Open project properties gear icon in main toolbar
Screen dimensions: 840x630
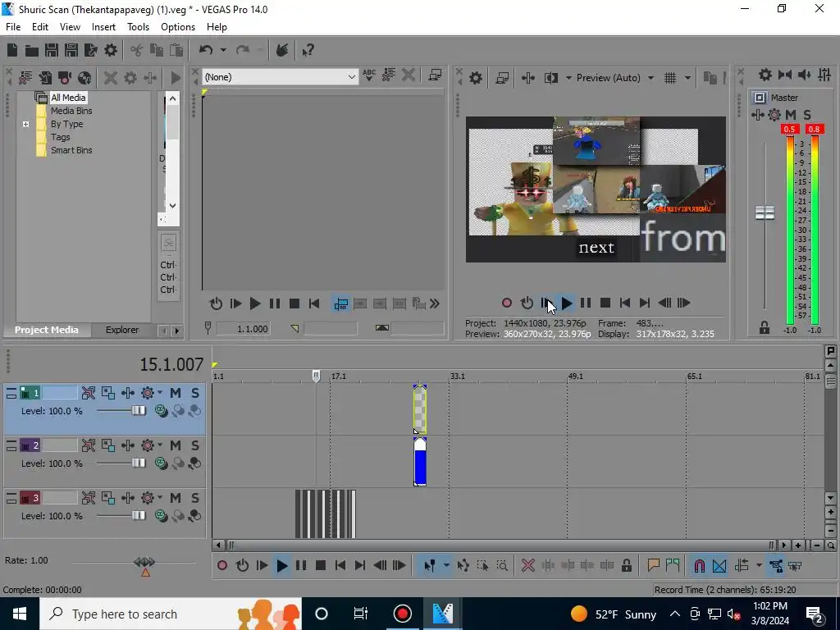pyautogui.click(x=111, y=50)
